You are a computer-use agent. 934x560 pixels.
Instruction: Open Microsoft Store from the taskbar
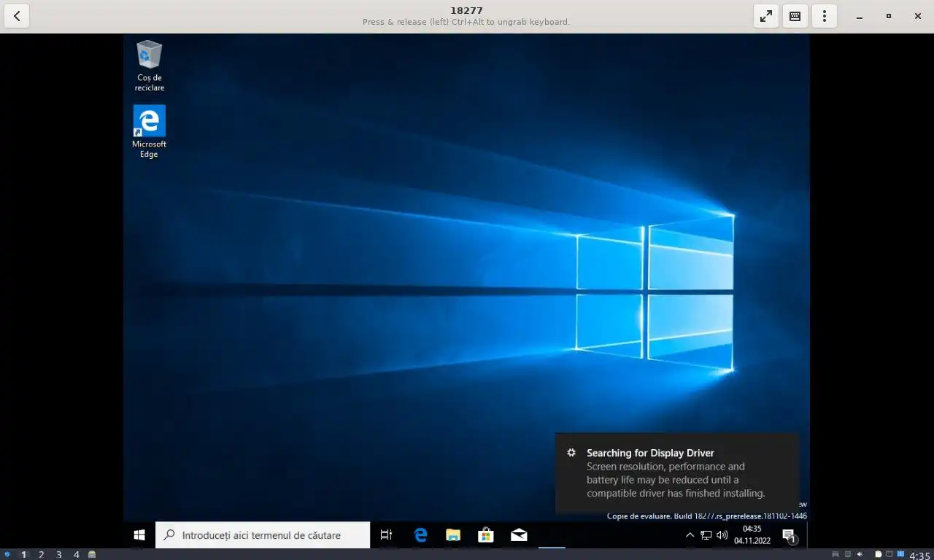[486, 535]
